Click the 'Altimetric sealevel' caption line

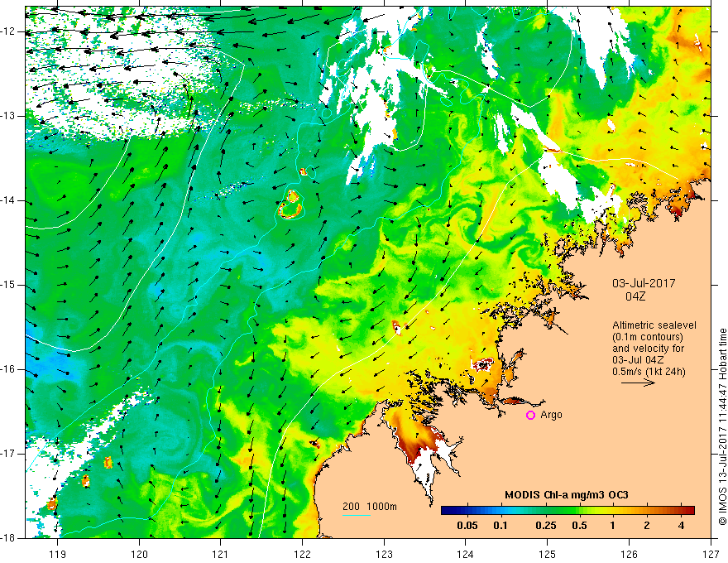pyautogui.click(x=654, y=325)
